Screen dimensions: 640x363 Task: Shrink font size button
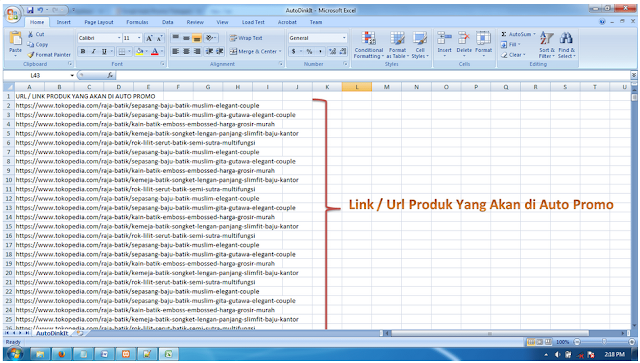click(x=160, y=38)
